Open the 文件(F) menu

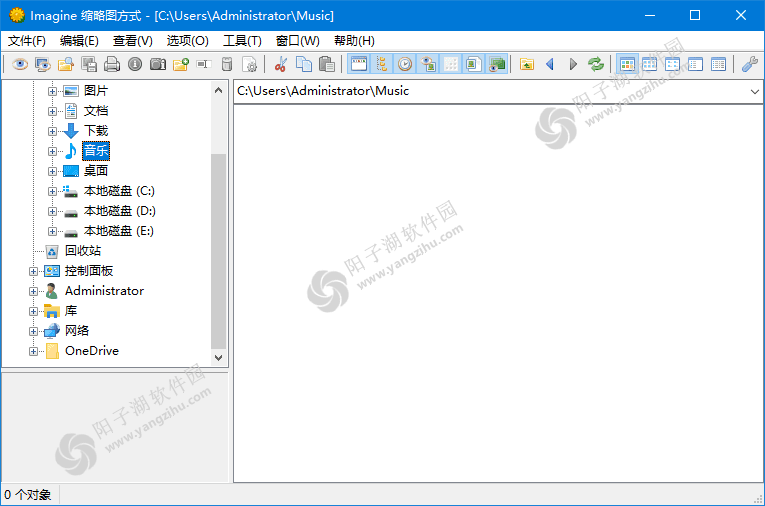pos(27,41)
